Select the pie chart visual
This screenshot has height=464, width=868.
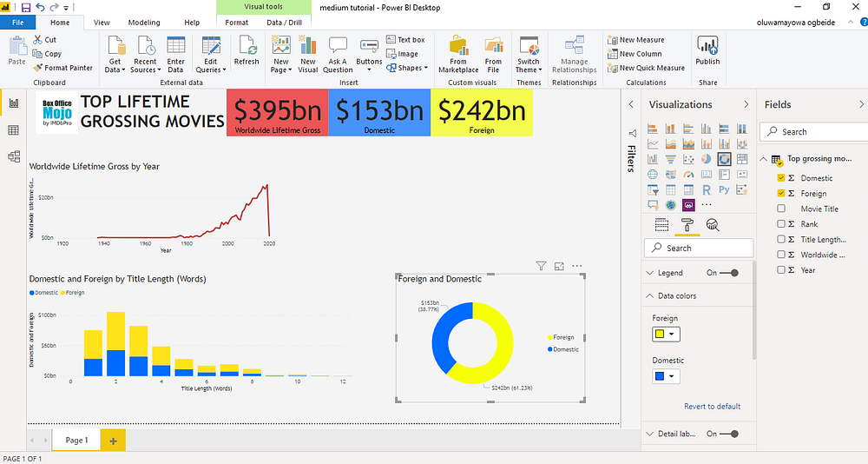706,159
